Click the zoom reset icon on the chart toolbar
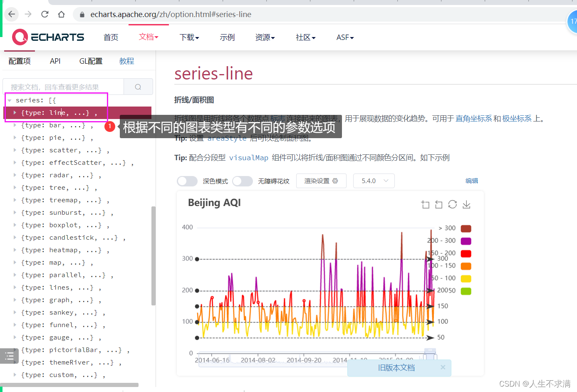577x392 pixels. click(x=438, y=204)
